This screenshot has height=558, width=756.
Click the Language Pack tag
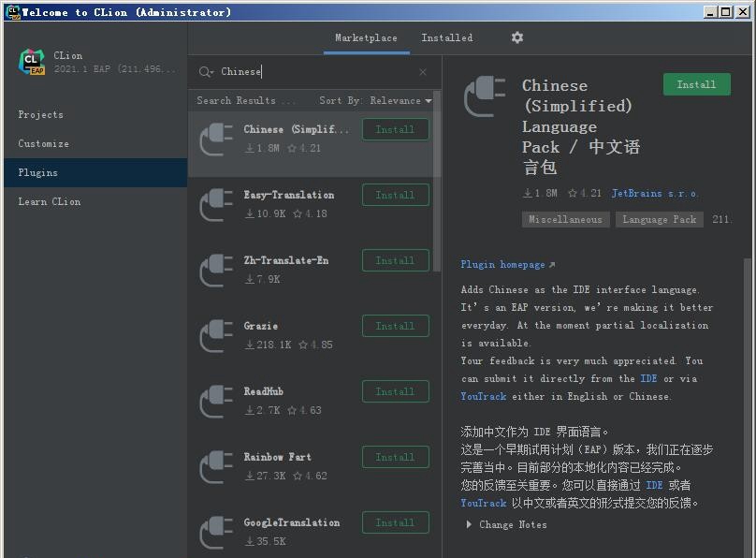[659, 219]
